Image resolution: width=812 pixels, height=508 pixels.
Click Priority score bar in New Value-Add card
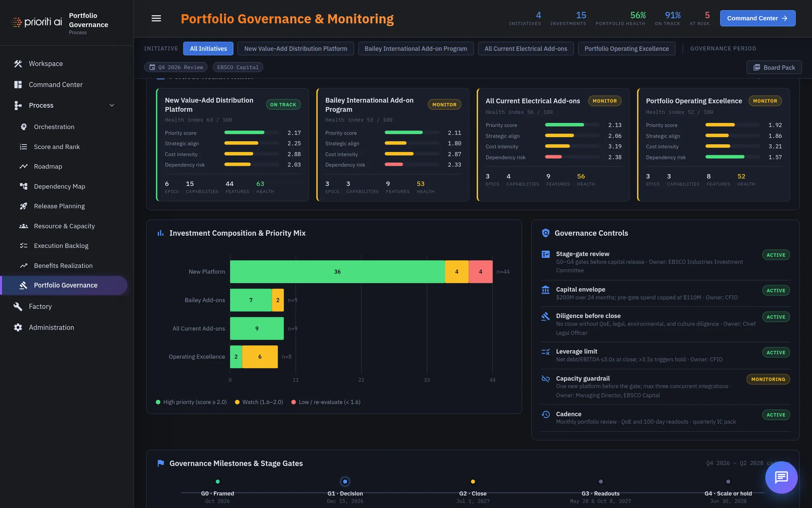251,132
